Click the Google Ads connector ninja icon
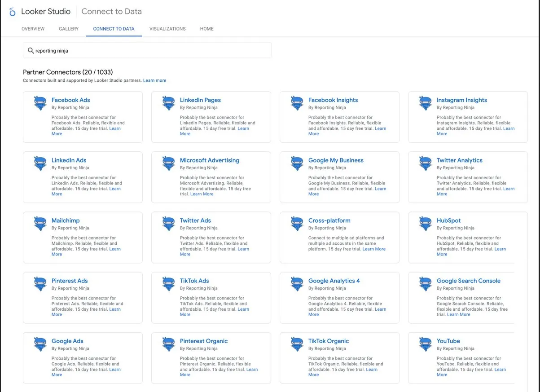The height and width of the screenshot is (392, 540). 40,344
